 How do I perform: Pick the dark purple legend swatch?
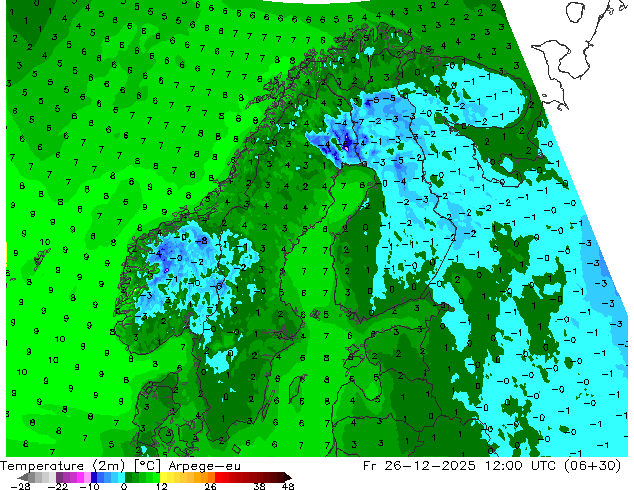[59, 477]
